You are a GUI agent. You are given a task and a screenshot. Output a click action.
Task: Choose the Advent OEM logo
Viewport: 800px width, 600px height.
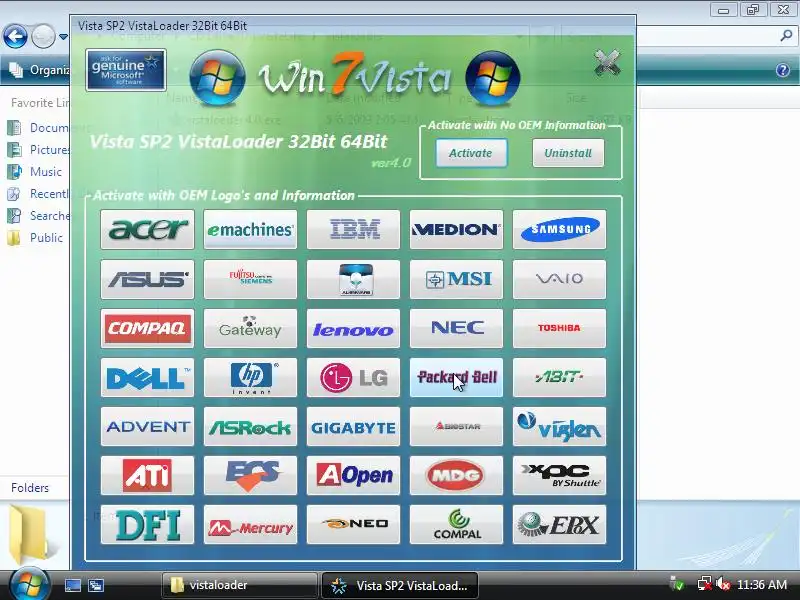point(147,427)
